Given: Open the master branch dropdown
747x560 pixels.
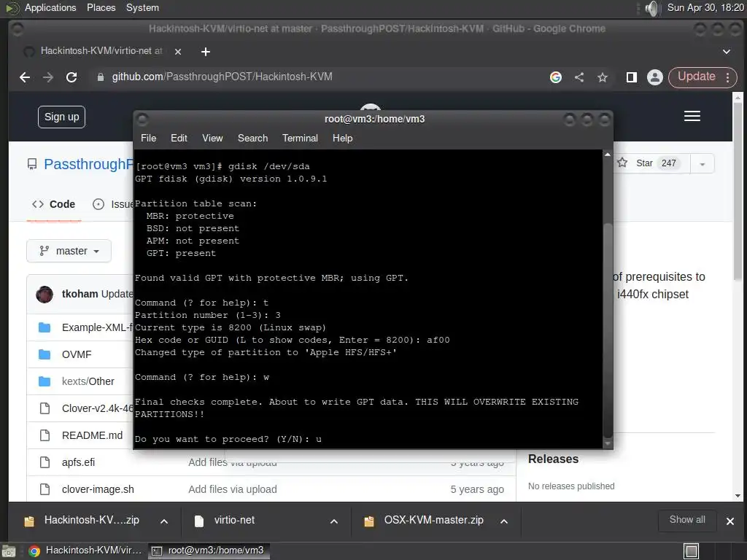Looking at the screenshot, I should [x=69, y=251].
